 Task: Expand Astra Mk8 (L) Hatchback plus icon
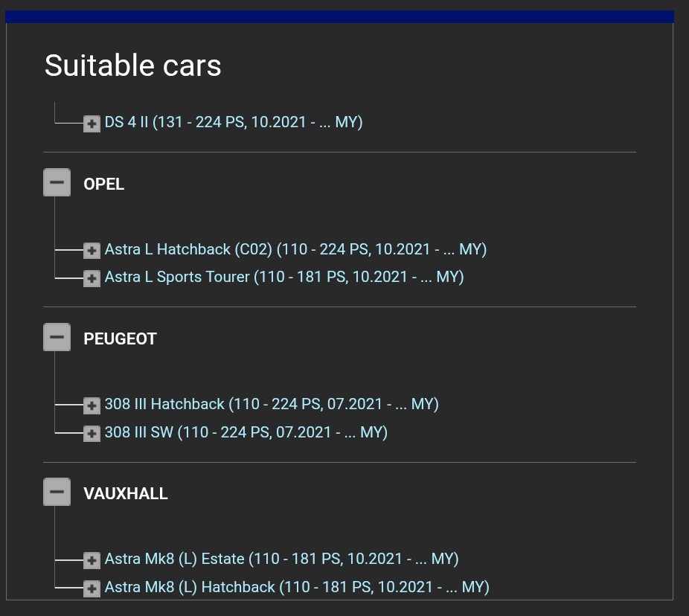click(x=92, y=588)
